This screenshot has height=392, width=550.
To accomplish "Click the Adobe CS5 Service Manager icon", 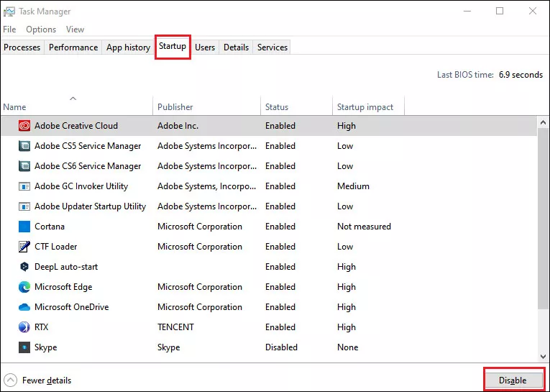I will pos(24,145).
